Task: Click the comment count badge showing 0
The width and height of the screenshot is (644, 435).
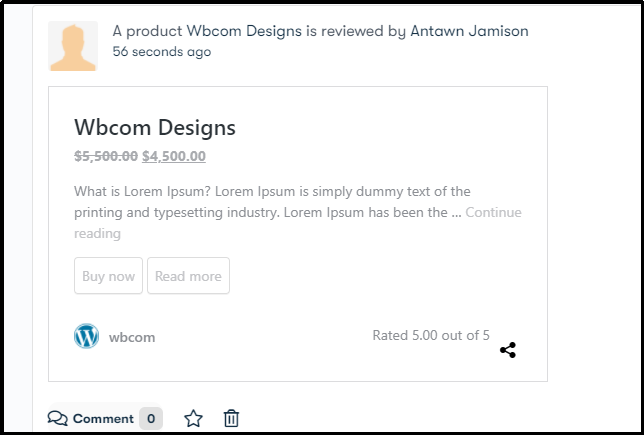Action: click(x=151, y=419)
